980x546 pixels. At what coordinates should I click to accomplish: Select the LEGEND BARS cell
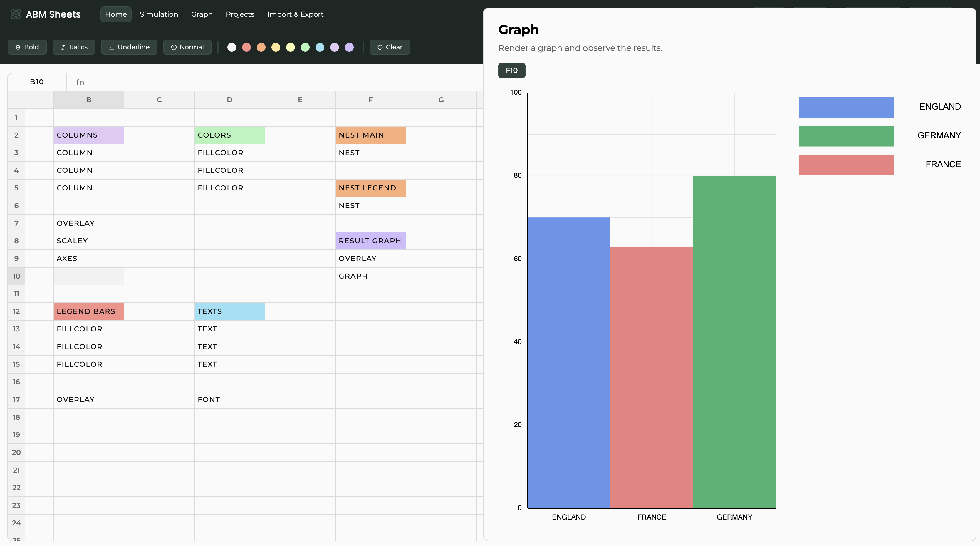pos(88,311)
